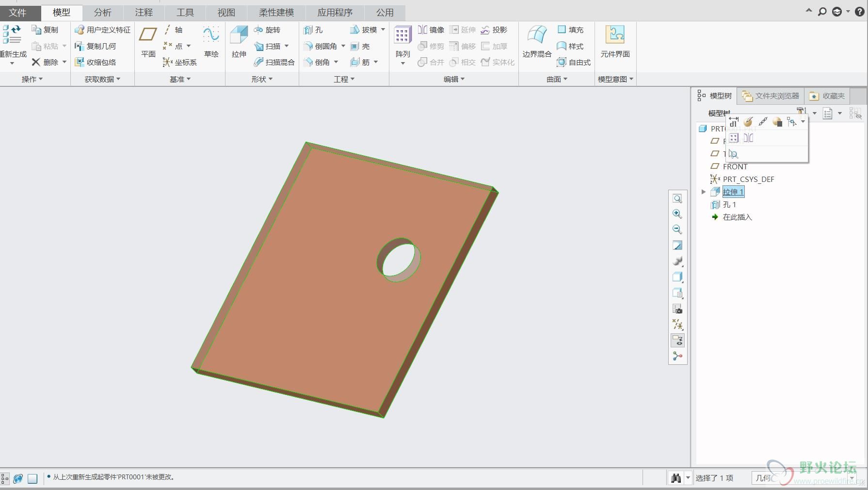Switch to the 注释 ribbon tab
868x490 pixels.
(144, 13)
